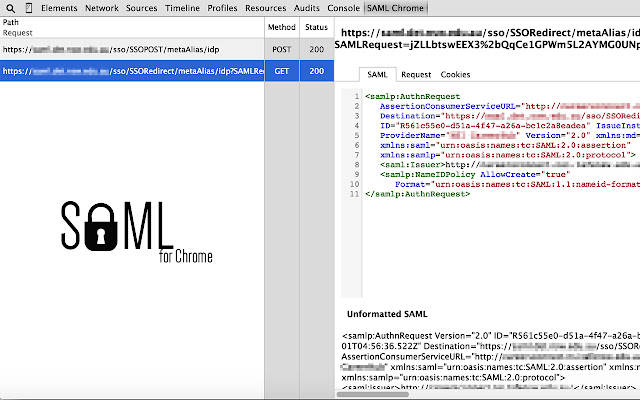Open the Elements panel tab
This screenshot has height=400, width=640.
(x=59, y=8)
